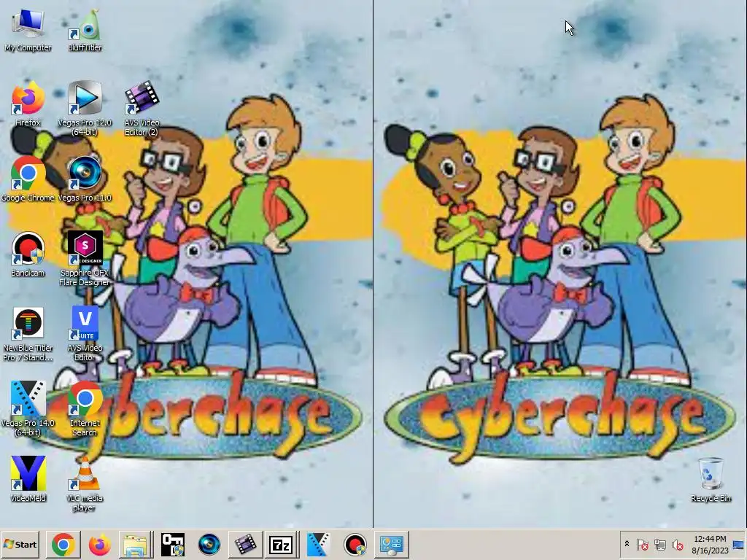Launch Google Chrome desktop shortcut

pyautogui.click(x=28, y=179)
